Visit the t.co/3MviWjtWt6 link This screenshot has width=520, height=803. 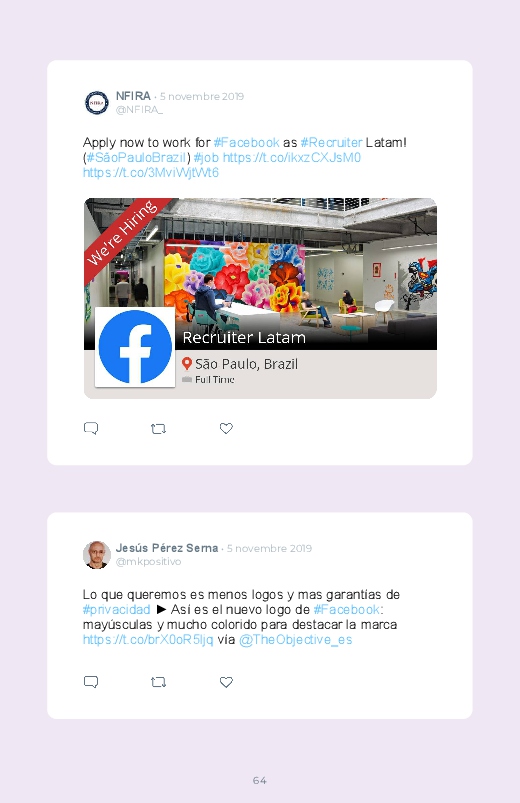coord(151,173)
